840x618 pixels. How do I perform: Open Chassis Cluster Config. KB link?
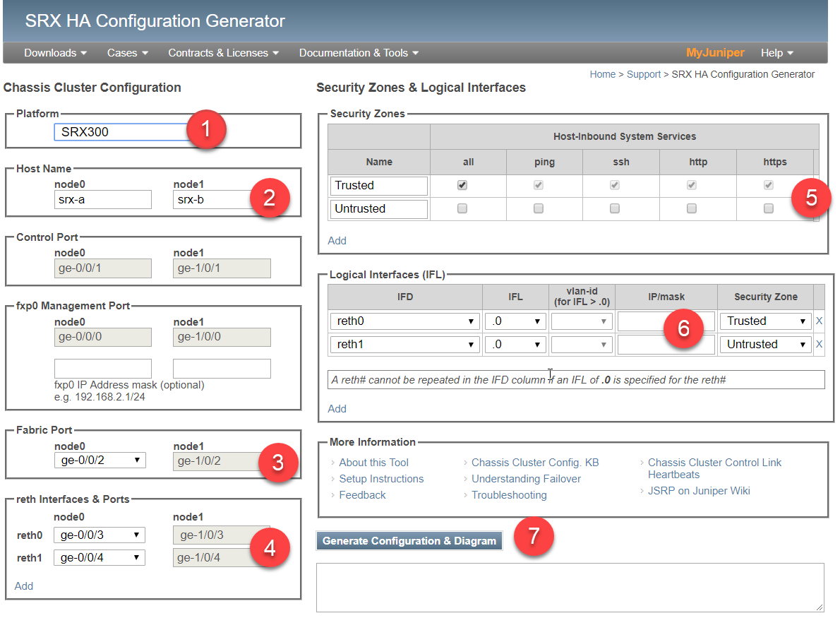click(535, 463)
